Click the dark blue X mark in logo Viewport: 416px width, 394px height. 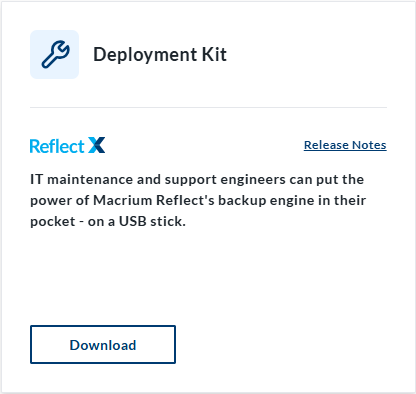97,145
